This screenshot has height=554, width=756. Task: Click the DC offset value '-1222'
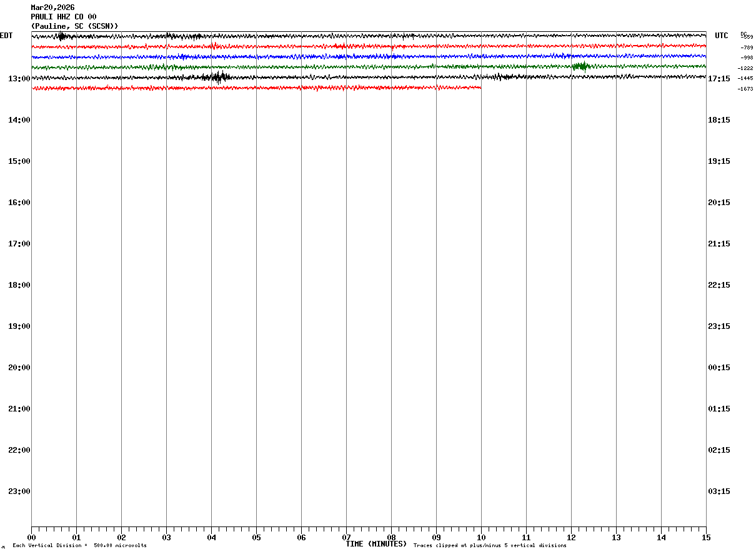click(x=745, y=68)
